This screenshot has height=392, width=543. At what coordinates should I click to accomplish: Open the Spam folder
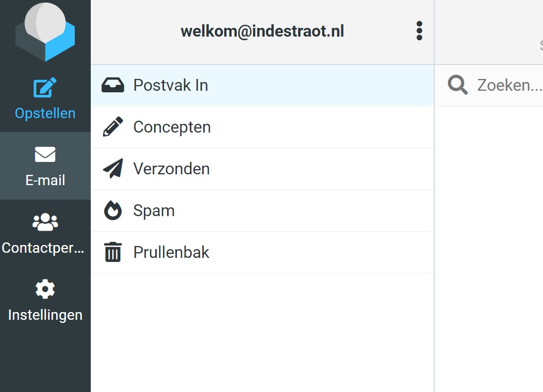point(154,210)
